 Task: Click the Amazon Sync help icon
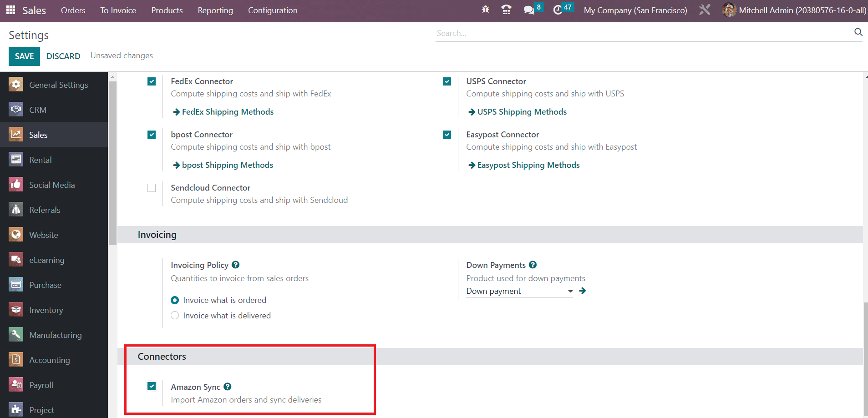click(228, 387)
